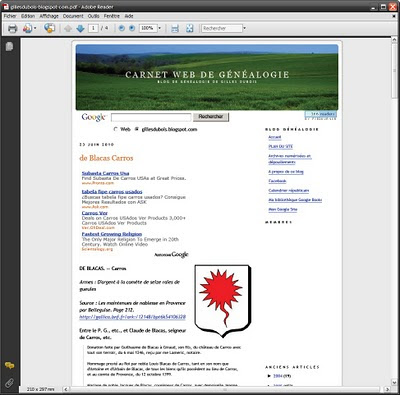Screen dimensions: 400x395
Task: Open the Edition menu
Action: (28, 16)
